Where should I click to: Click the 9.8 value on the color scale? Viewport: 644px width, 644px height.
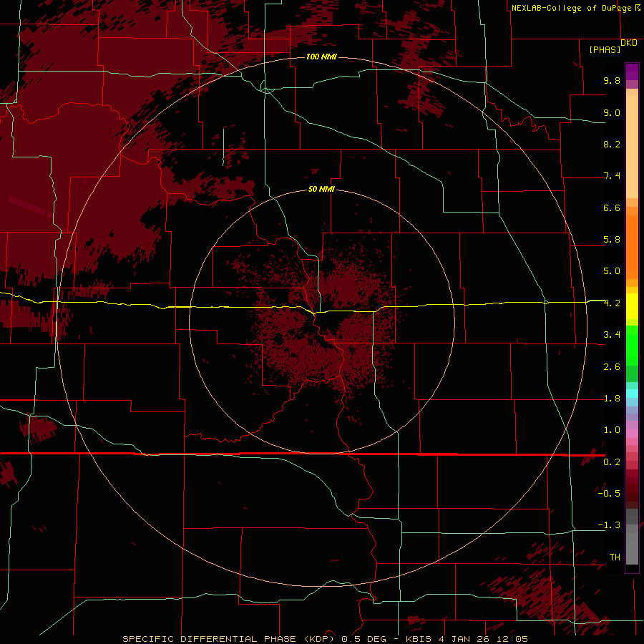(612, 80)
